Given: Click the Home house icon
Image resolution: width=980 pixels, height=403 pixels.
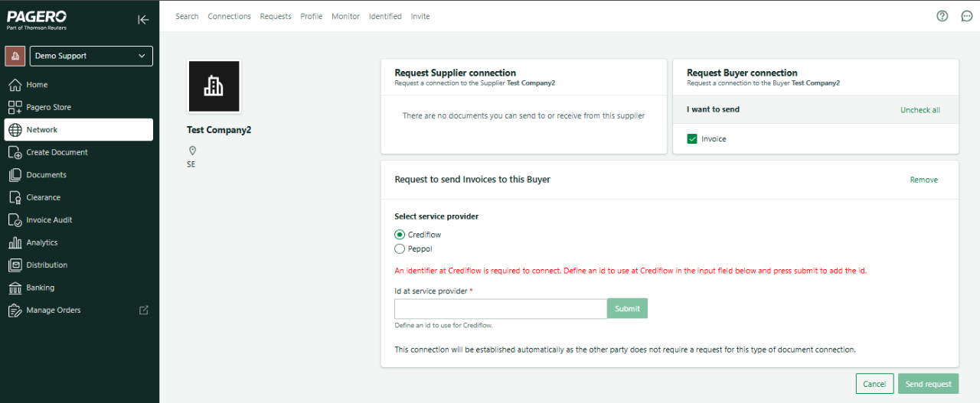Looking at the screenshot, I should [x=15, y=85].
